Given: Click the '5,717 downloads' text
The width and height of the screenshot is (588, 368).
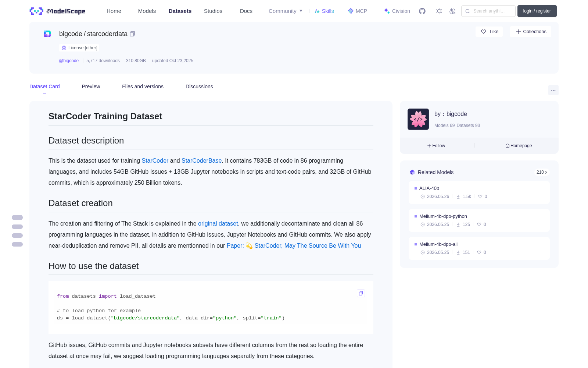Looking at the screenshot, I should [x=103, y=61].
